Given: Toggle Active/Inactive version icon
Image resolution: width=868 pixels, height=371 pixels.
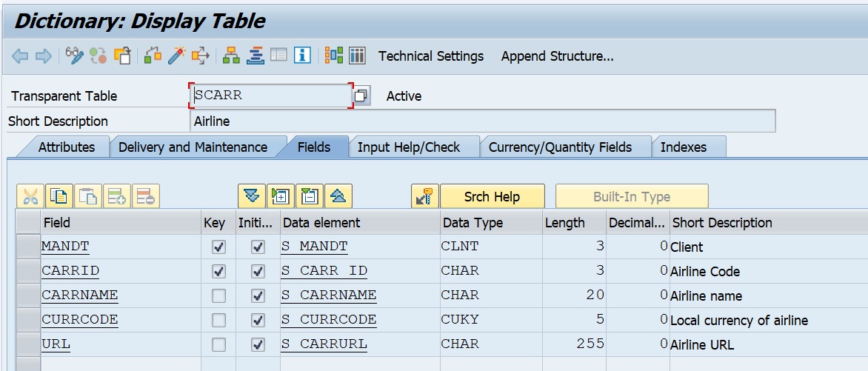Looking at the screenshot, I should coord(98,56).
